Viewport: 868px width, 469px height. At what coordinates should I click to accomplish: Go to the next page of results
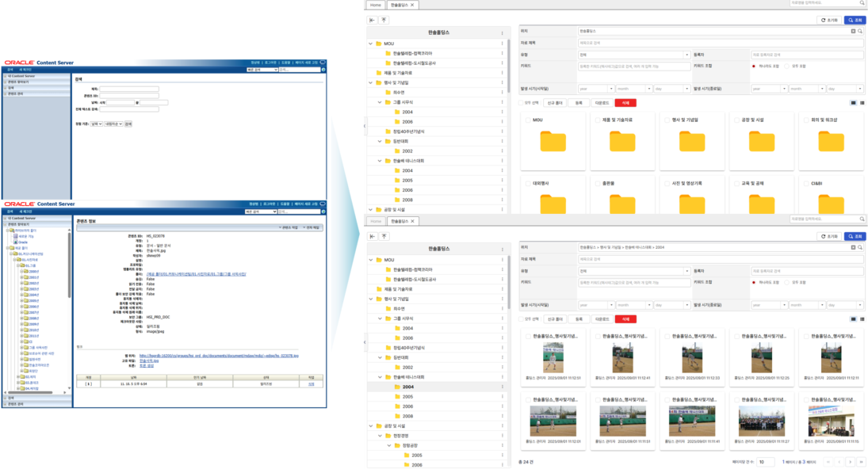pyautogui.click(x=851, y=462)
